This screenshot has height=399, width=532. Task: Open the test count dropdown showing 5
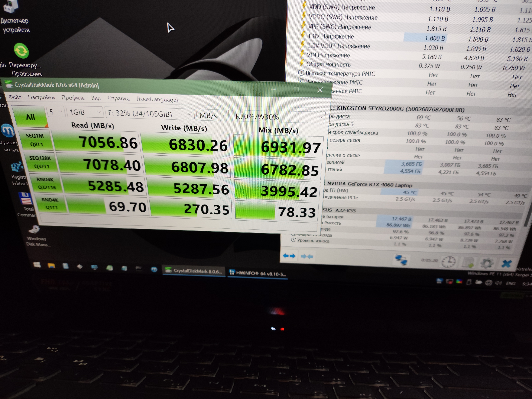click(x=56, y=112)
